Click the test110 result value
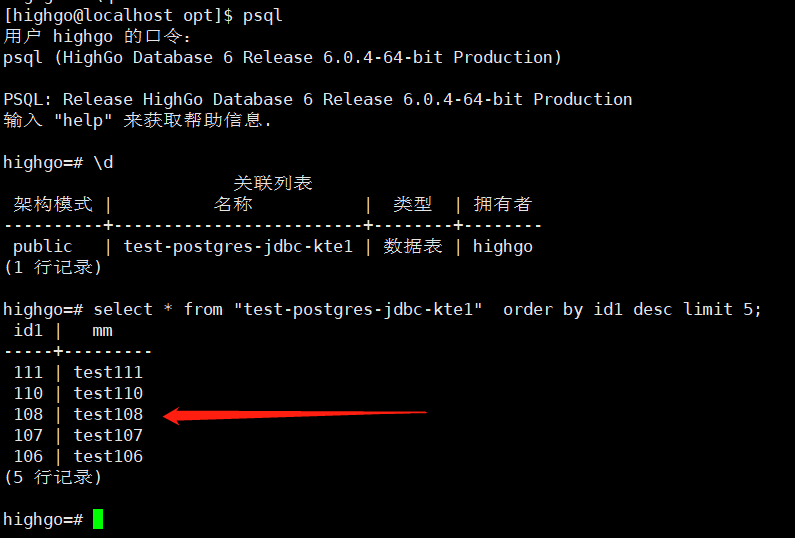Image resolution: width=795 pixels, height=538 pixels. [x=108, y=393]
